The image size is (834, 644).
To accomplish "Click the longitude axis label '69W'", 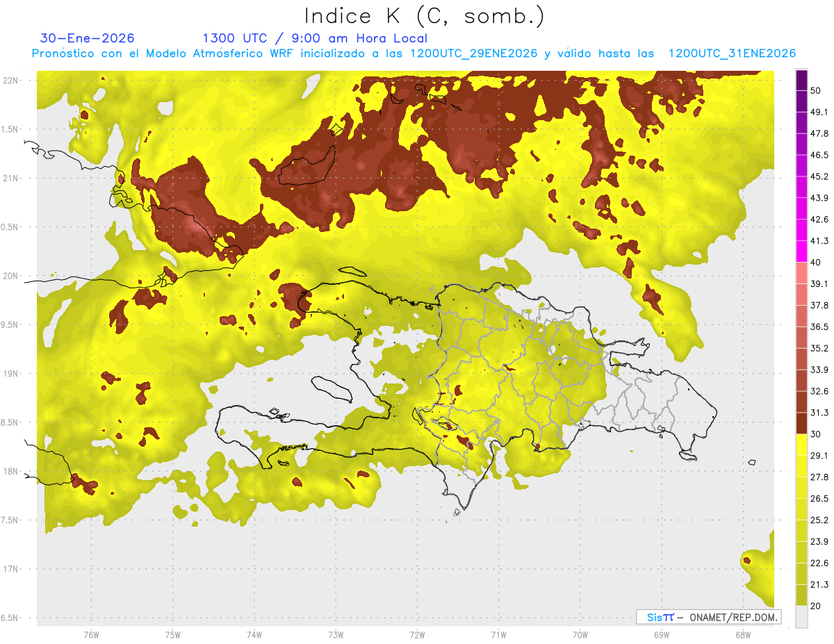I will coord(662,635).
